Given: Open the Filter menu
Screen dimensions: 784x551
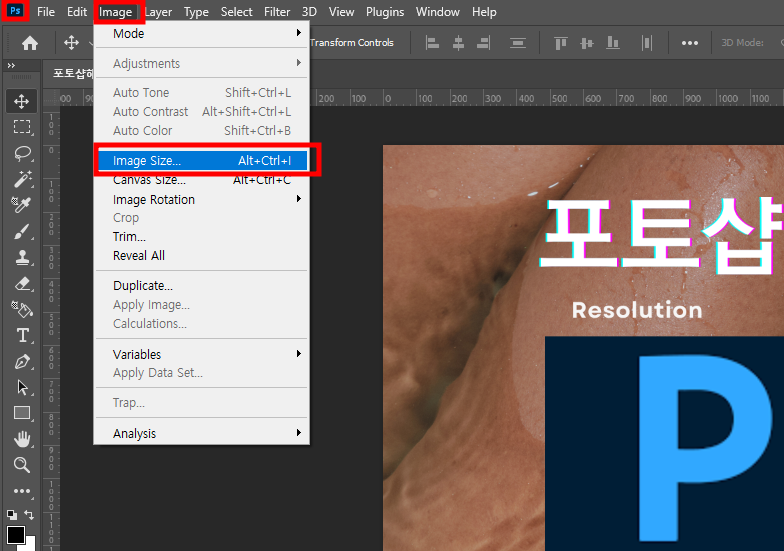Looking at the screenshot, I should 277,12.
